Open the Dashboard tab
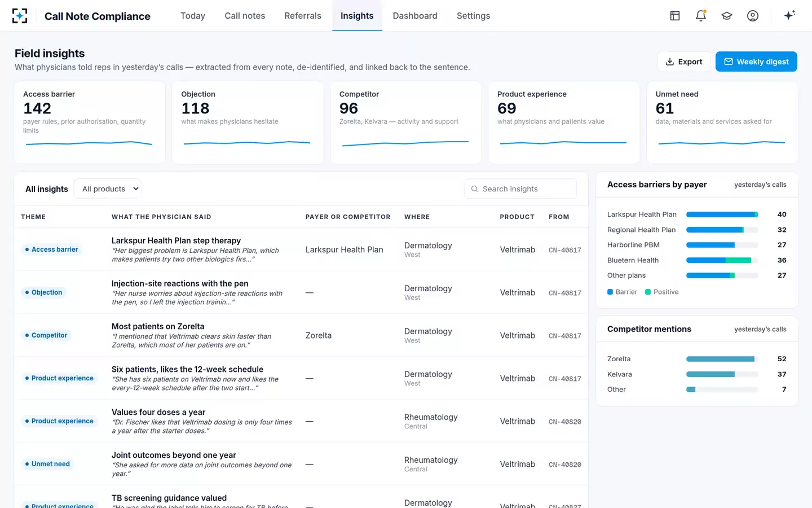Screen dimensions: 812x508 (415, 16)
